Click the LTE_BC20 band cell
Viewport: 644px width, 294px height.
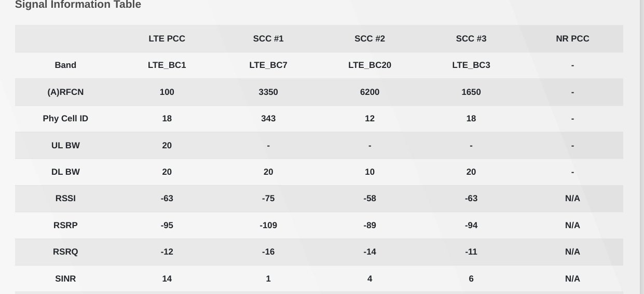tap(369, 65)
